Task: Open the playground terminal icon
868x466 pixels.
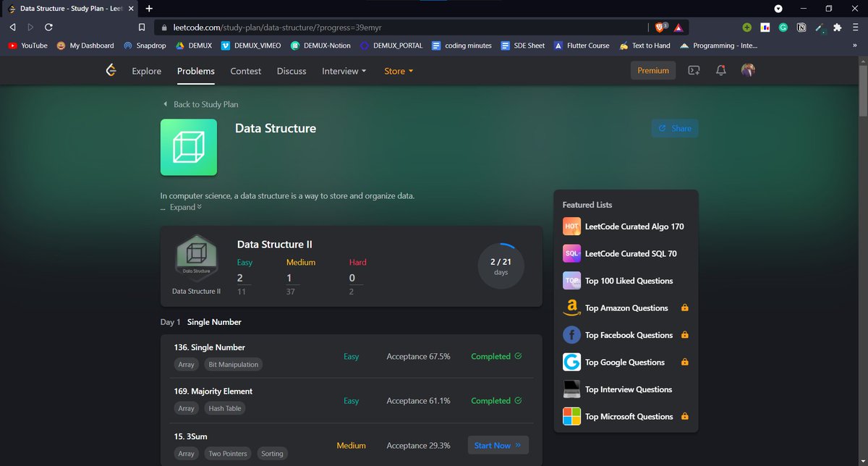Action: (x=694, y=71)
